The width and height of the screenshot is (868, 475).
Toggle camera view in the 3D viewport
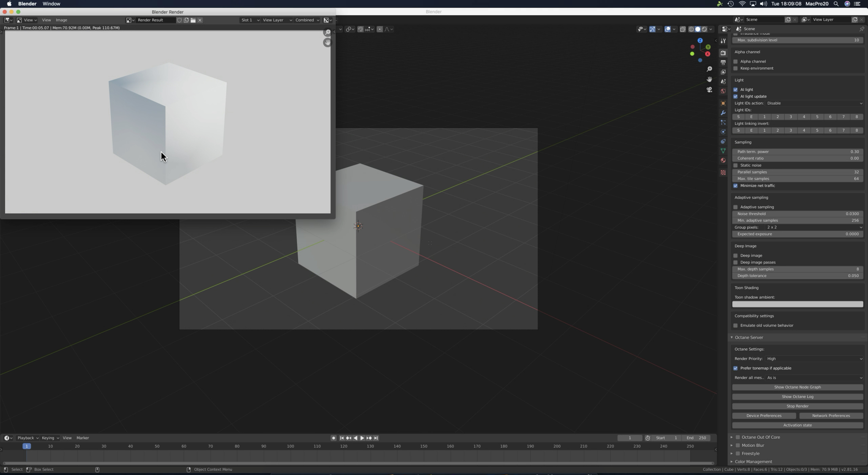[709, 90]
